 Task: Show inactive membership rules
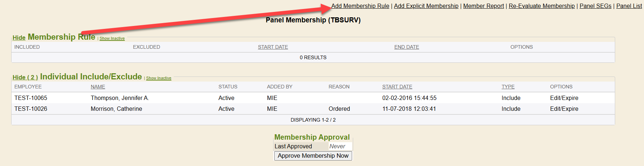[112, 38]
